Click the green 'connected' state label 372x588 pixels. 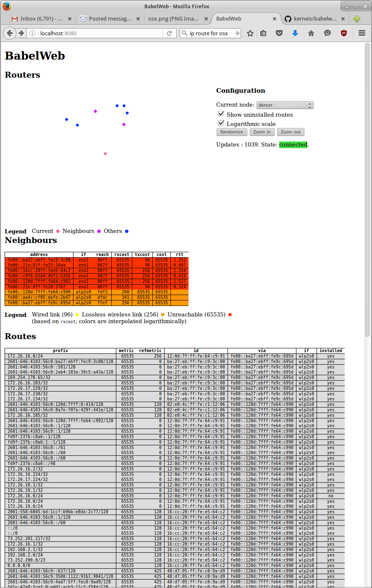(x=293, y=144)
